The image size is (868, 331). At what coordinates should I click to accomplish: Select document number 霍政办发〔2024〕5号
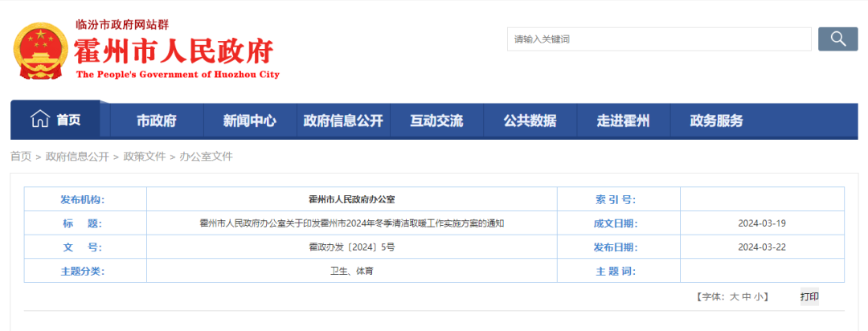351,247
